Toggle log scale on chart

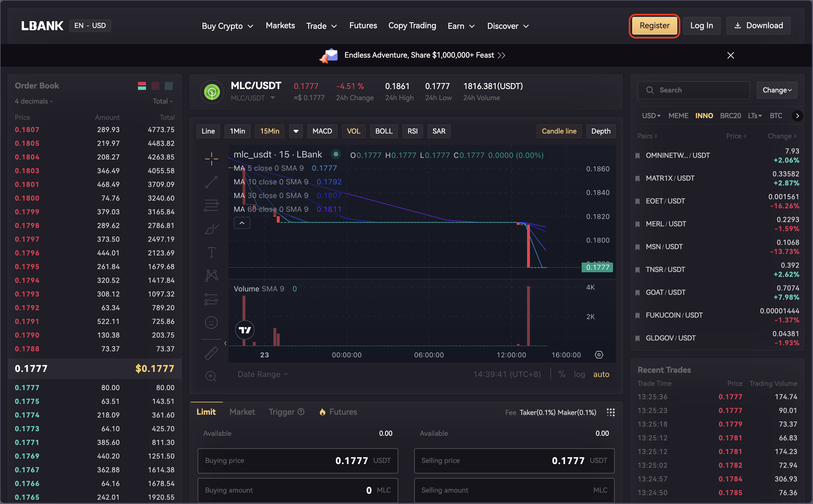click(580, 374)
